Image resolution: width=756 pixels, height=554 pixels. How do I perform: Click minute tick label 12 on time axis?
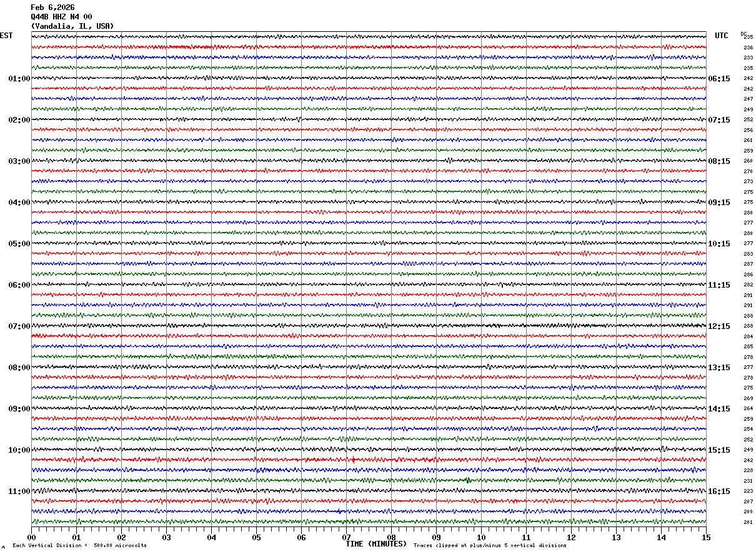coord(571,537)
